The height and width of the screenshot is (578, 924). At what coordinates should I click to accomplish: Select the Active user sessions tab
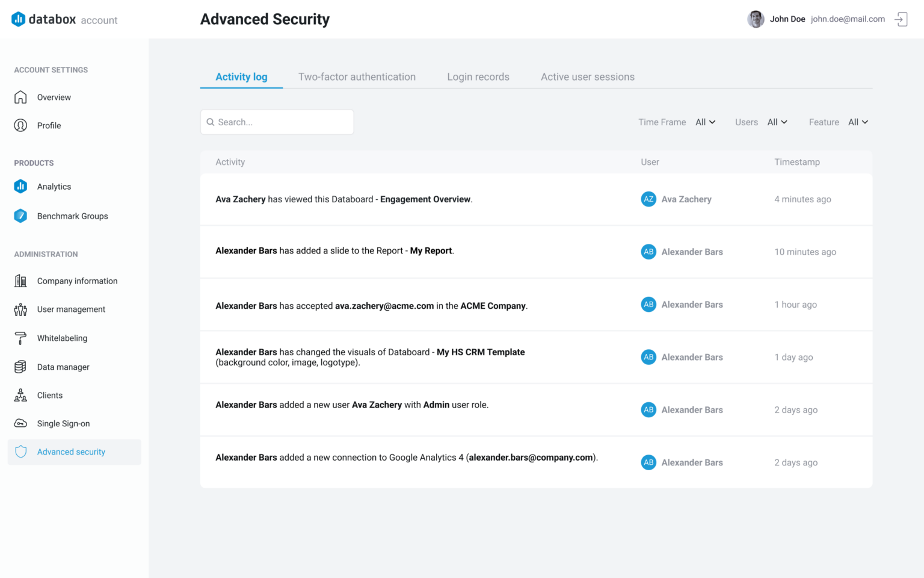(x=587, y=77)
